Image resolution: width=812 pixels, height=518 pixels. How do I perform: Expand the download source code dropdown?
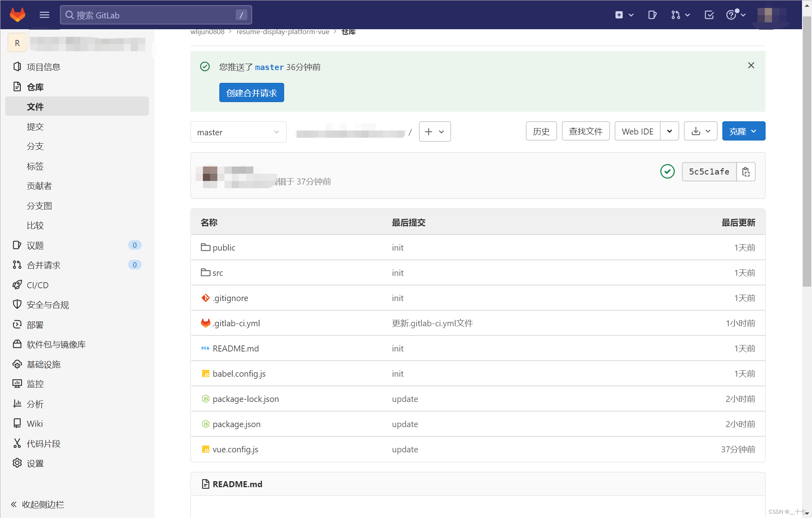click(700, 131)
